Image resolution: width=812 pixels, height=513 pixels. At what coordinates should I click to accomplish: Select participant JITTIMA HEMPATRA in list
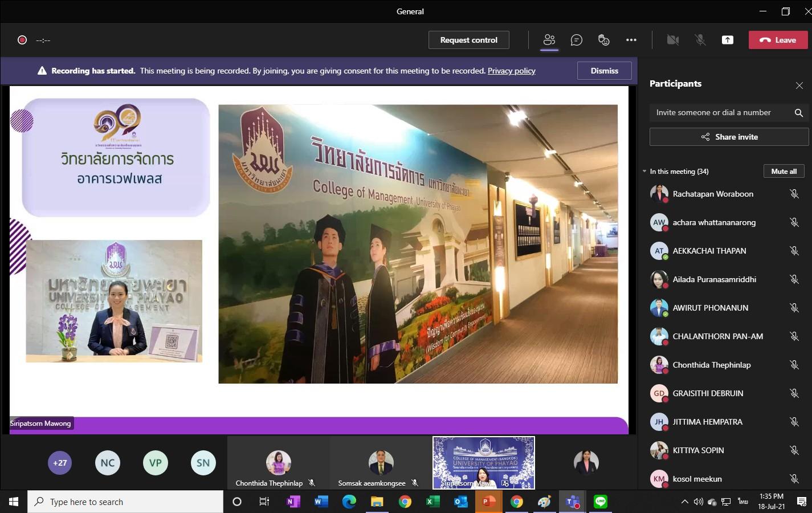pyautogui.click(x=725, y=422)
